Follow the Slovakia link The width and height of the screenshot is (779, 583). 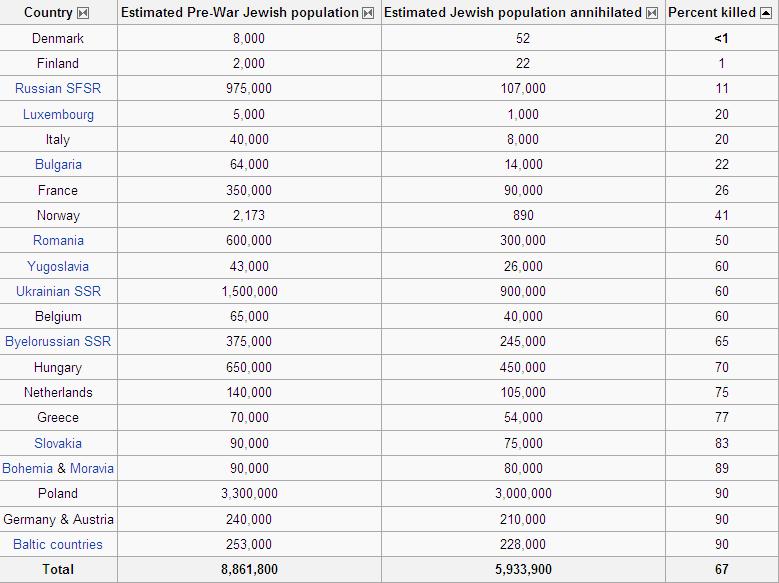point(58,443)
